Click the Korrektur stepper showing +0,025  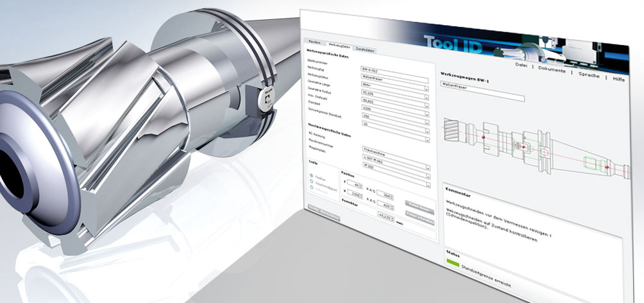(387, 216)
